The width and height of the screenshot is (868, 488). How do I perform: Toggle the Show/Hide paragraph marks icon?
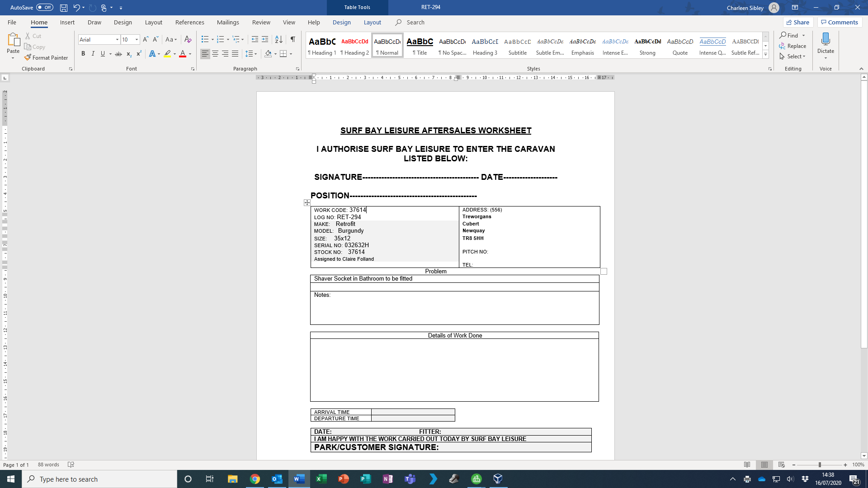pos(293,40)
